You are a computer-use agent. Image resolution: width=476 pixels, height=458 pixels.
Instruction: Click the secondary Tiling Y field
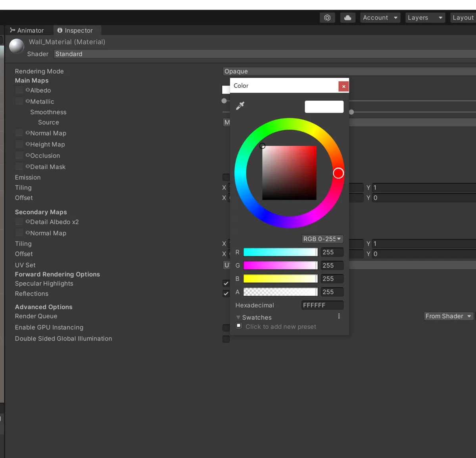point(424,243)
